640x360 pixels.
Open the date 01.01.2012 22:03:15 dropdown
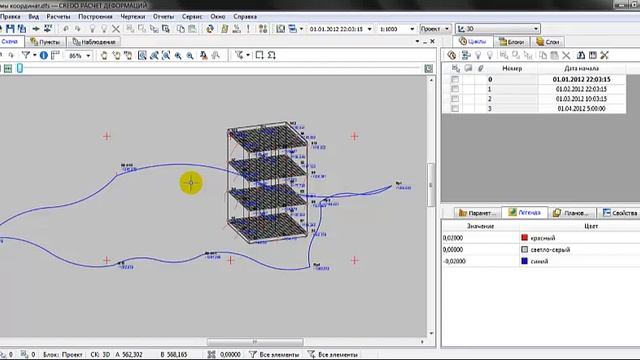pyautogui.click(x=369, y=29)
